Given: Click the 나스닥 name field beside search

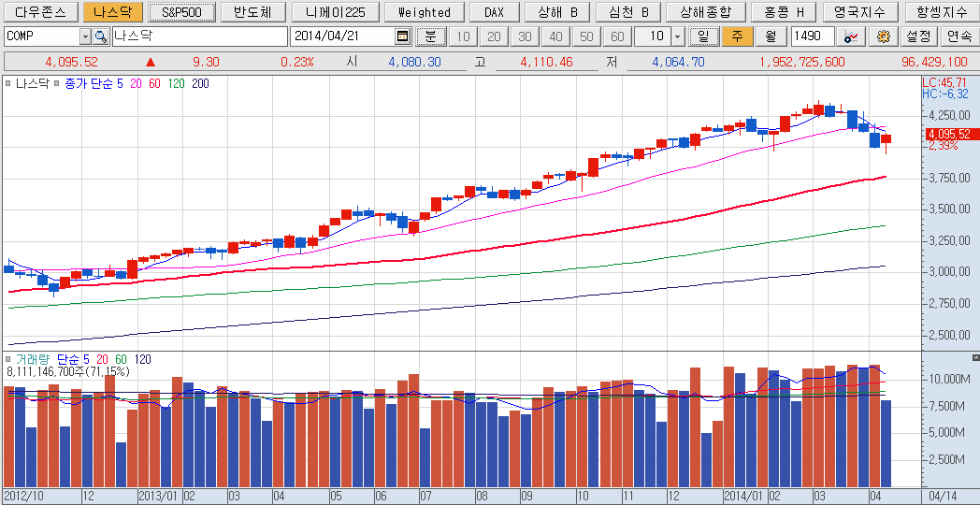Looking at the screenshot, I should click(x=199, y=36).
